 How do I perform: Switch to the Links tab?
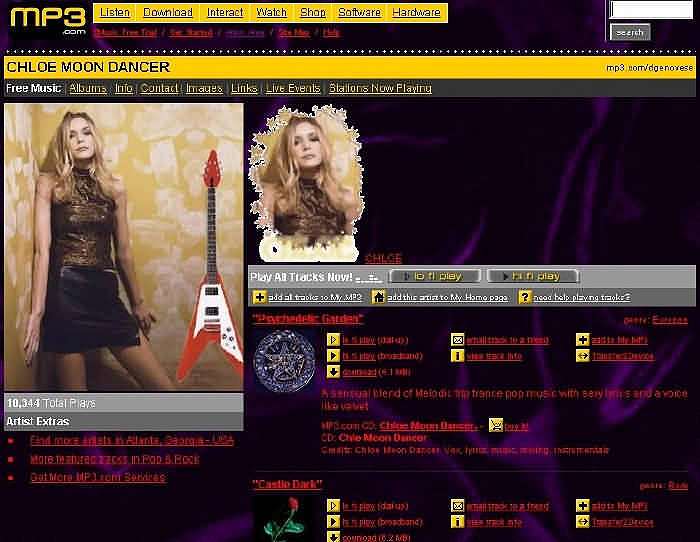[244, 88]
